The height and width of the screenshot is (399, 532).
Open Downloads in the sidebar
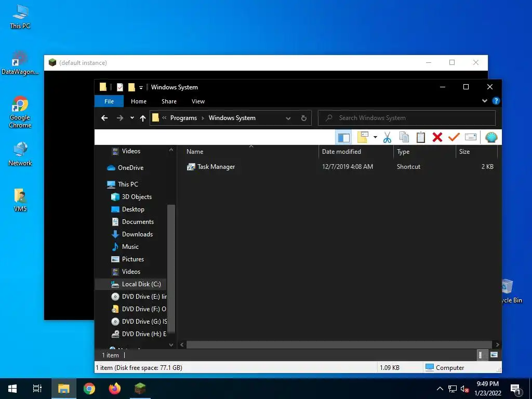137,234
